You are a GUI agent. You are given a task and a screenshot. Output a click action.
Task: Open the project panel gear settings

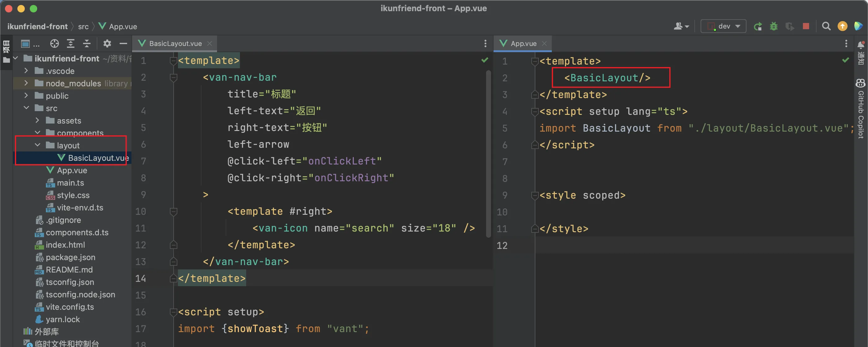[107, 43]
